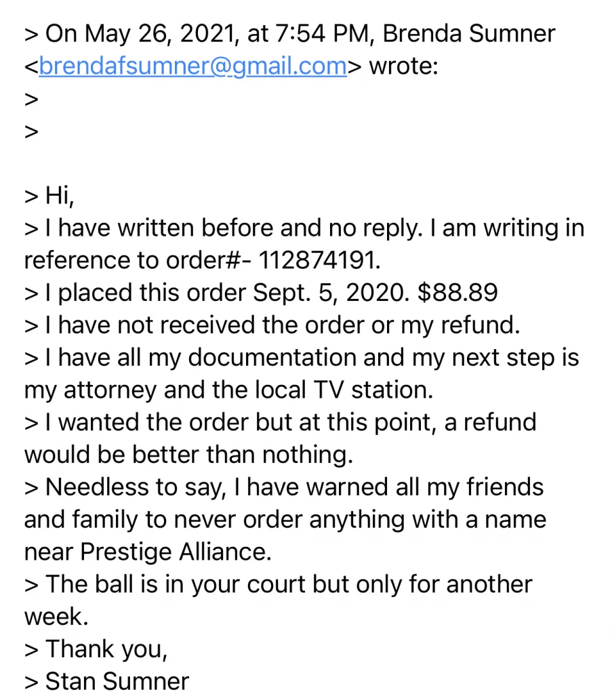Click the amount $88.89
Screen dimensions: 610x700
click(x=457, y=293)
